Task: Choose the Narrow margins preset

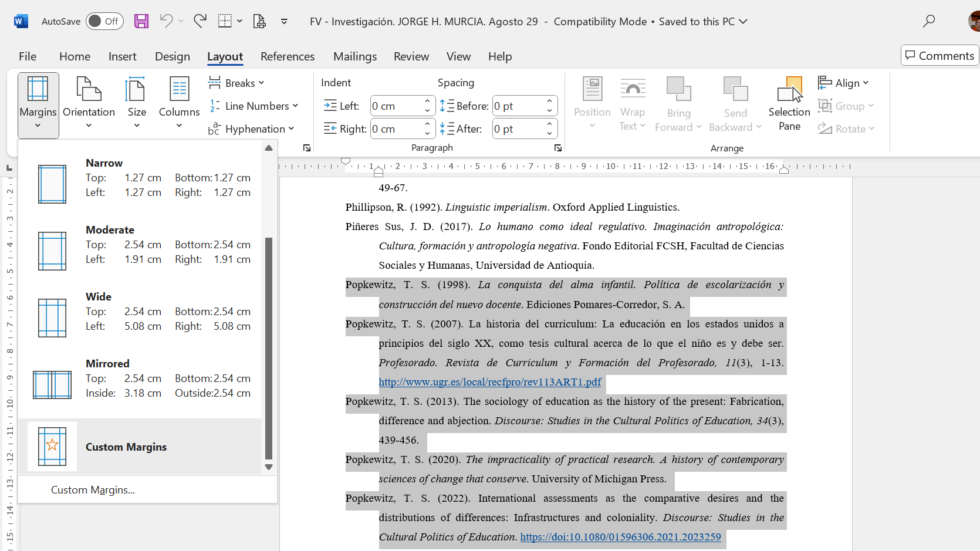Action: point(144,181)
